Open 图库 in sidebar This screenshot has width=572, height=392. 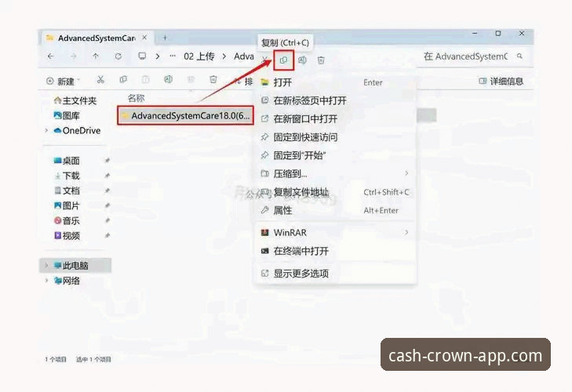pos(67,116)
